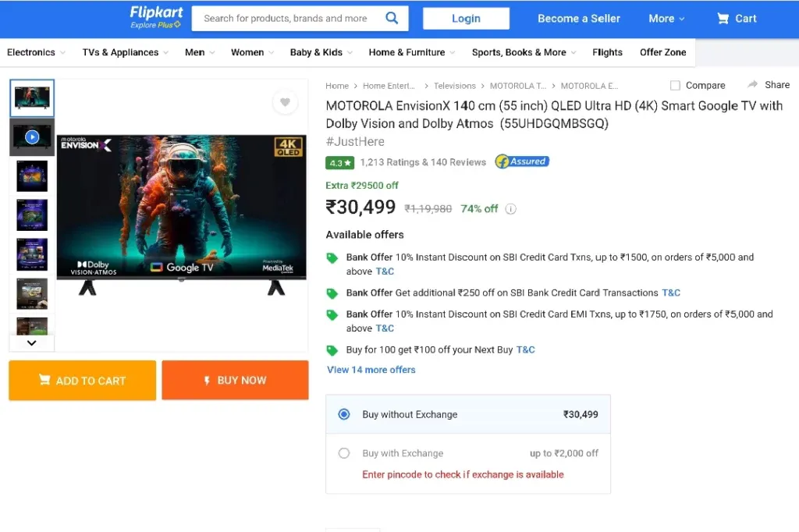Select Buy without Exchange option

point(344,414)
